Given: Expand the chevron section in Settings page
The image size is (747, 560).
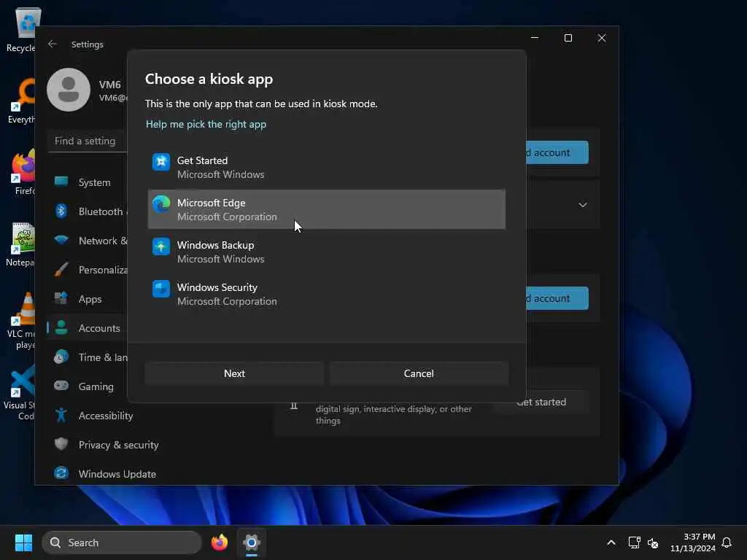Looking at the screenshot, I should tap(583, 205).
